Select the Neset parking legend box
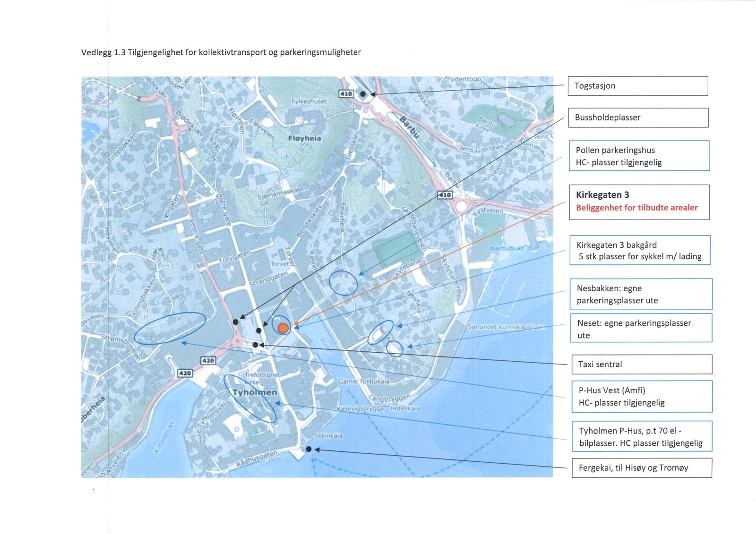The width and height of the screenshot is (756, 534). click(641, 328)
